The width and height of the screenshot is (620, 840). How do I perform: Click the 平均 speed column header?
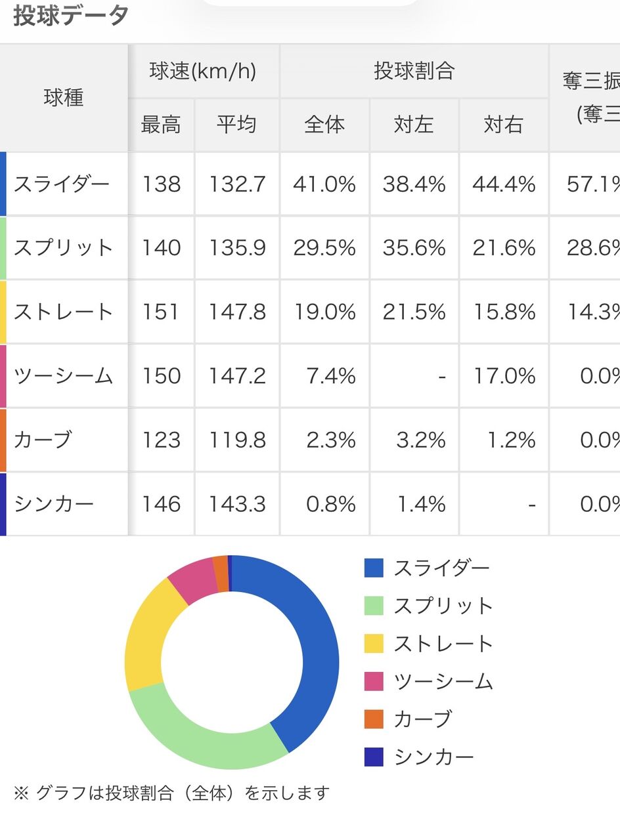tap(236, 125)
